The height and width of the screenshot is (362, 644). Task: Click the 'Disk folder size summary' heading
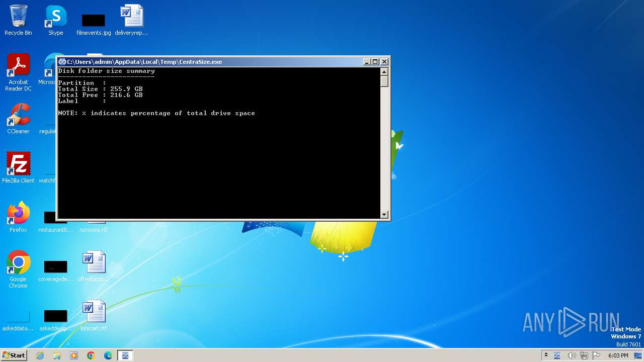106,71
